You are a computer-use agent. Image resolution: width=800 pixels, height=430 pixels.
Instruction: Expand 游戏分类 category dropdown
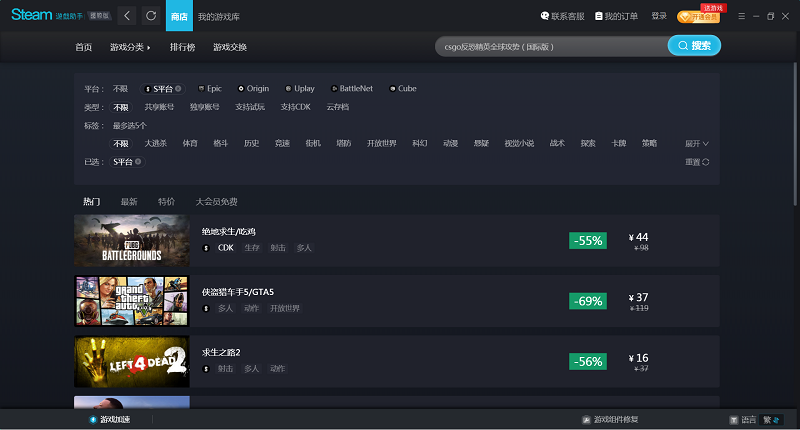(x=130, y=47)
